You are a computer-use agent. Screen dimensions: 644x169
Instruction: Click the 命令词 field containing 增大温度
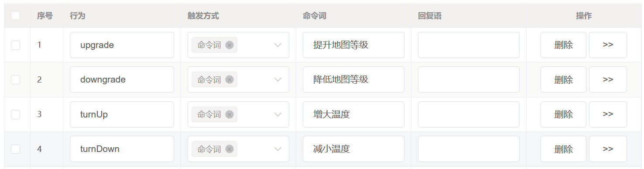pyautogui.click(x=353, y=114)
